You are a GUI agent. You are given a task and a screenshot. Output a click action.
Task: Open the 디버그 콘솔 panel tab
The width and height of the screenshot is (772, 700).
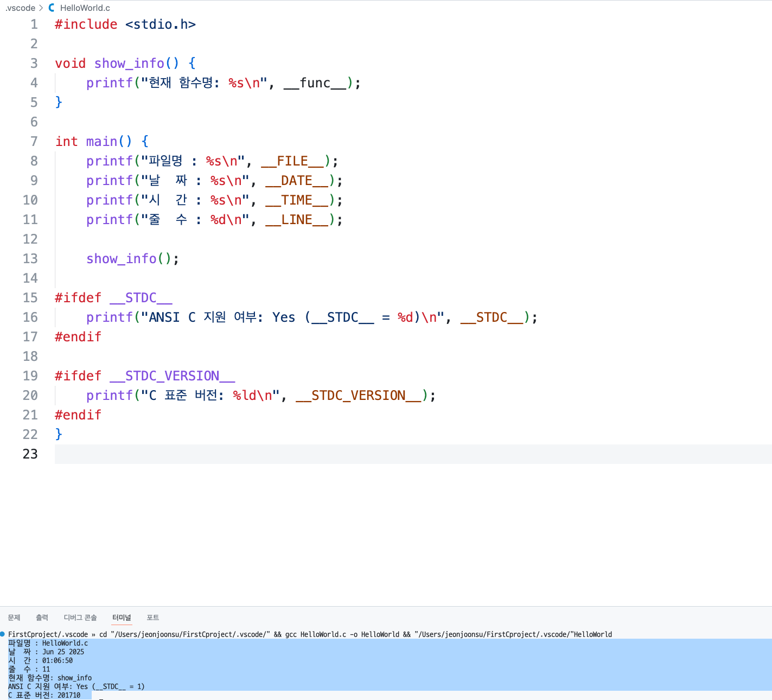(80, 618)
